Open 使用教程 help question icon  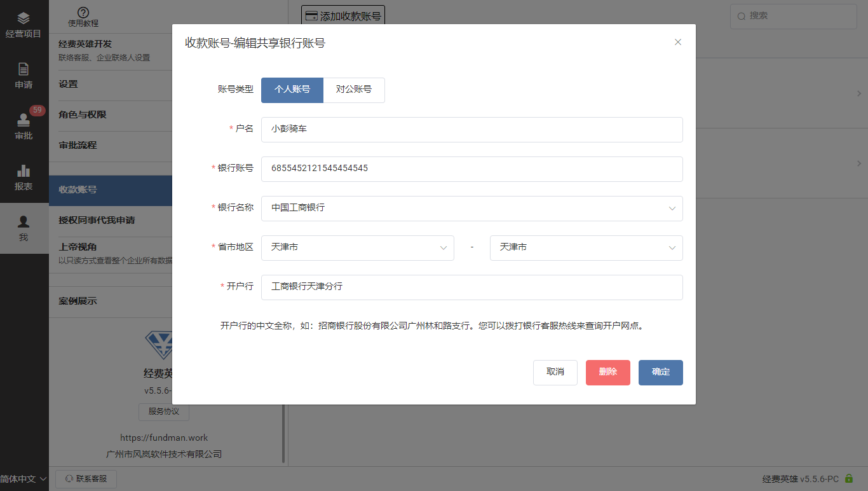83,13
